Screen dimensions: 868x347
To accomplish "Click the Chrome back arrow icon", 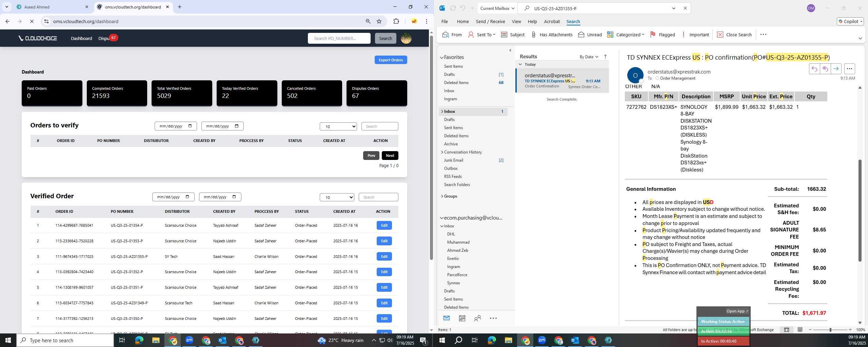I will (7, 21).
